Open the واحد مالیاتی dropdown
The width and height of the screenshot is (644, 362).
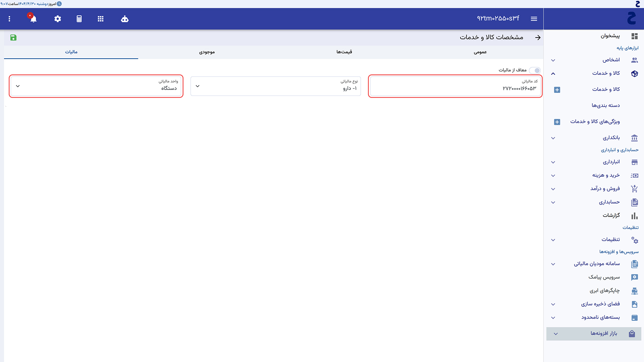(x=96, y=86)
